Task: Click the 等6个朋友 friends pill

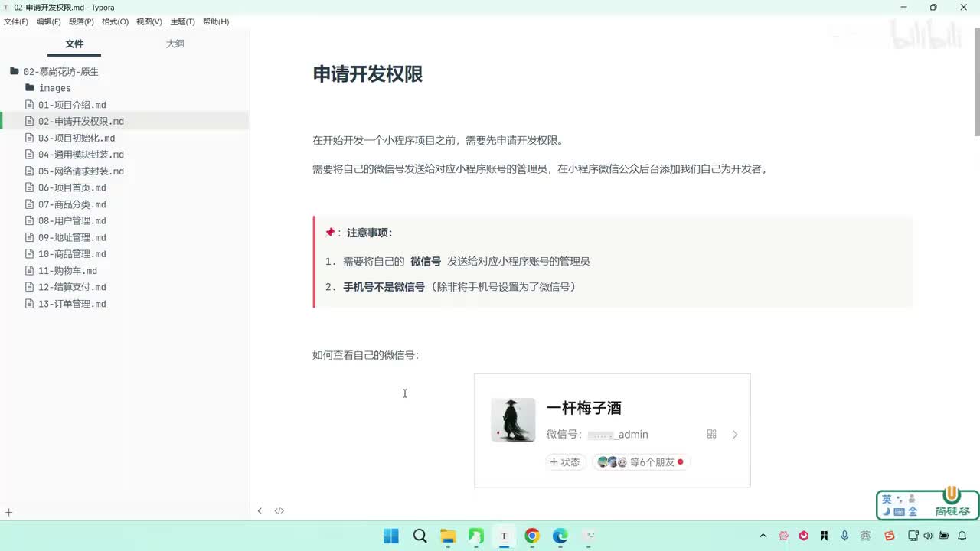Action: [641, 462]
